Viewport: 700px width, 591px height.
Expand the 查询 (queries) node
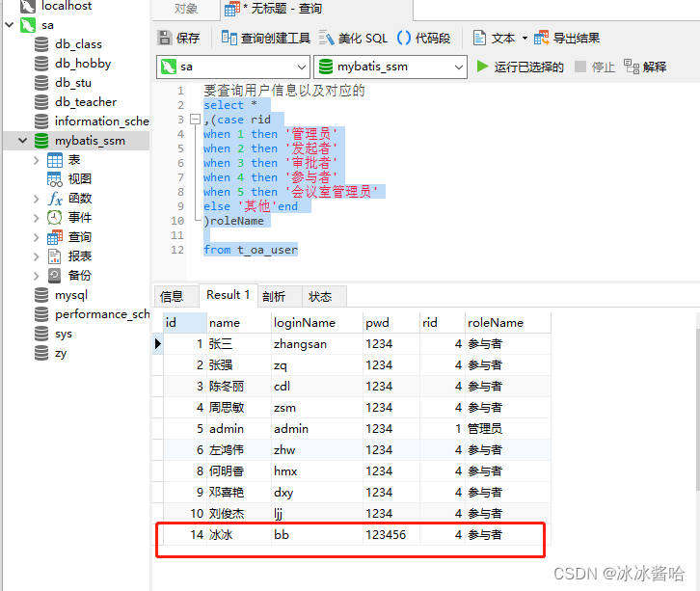[x=37, y=237]
